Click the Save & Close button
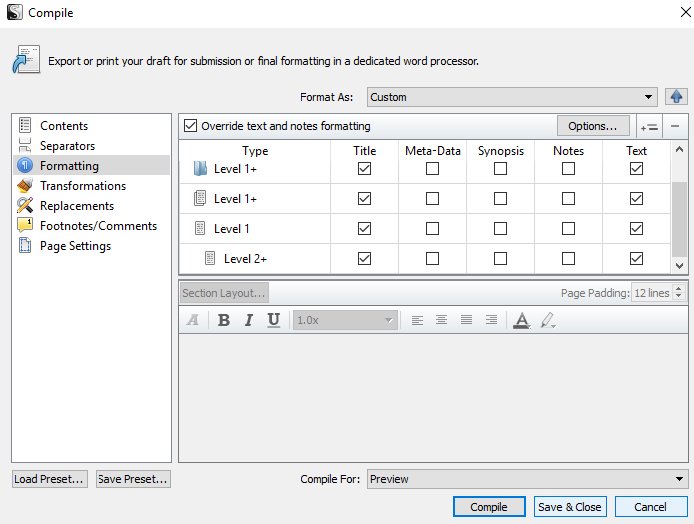The width and height of the screenshot is (694, 524). click(570, 507)
